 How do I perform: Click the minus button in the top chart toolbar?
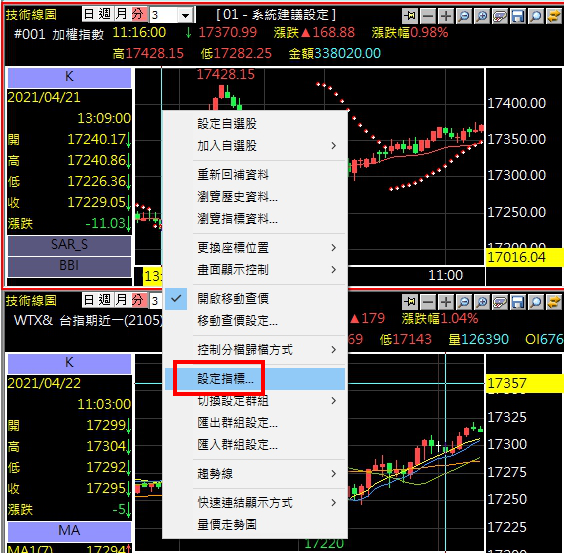click(x=428, y=15)
